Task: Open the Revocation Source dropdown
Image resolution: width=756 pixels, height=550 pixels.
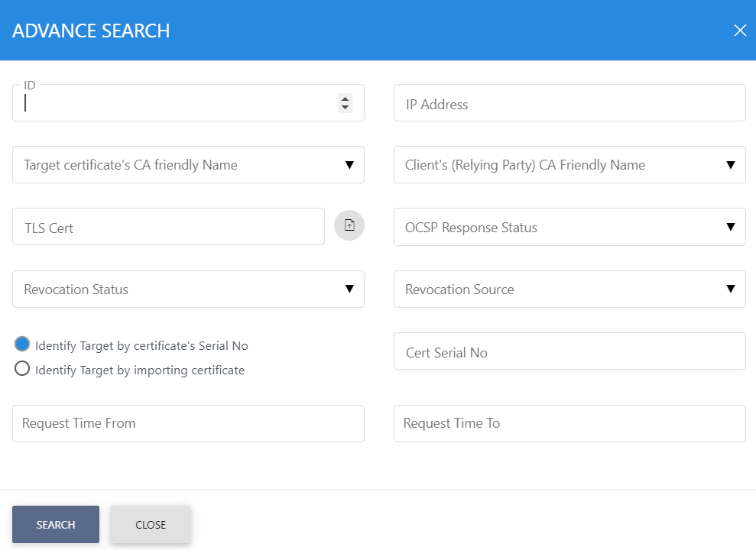Action: (569, 290)
